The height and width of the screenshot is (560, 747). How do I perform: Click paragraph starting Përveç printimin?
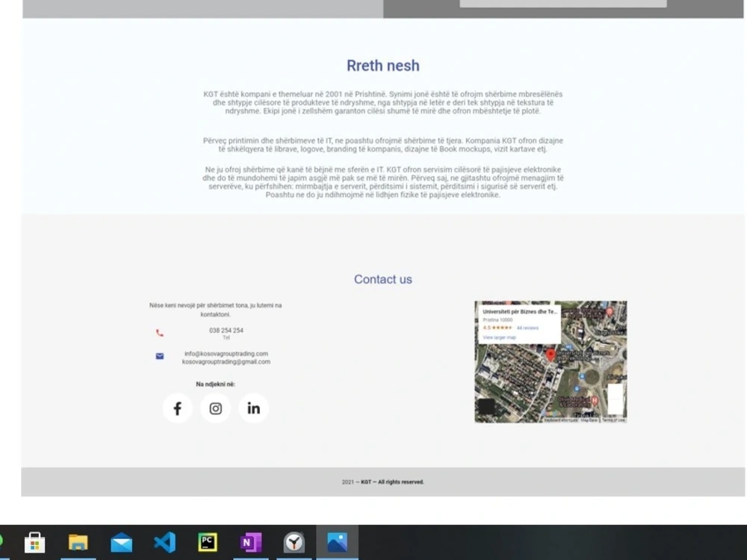click(x=383, y=145)
